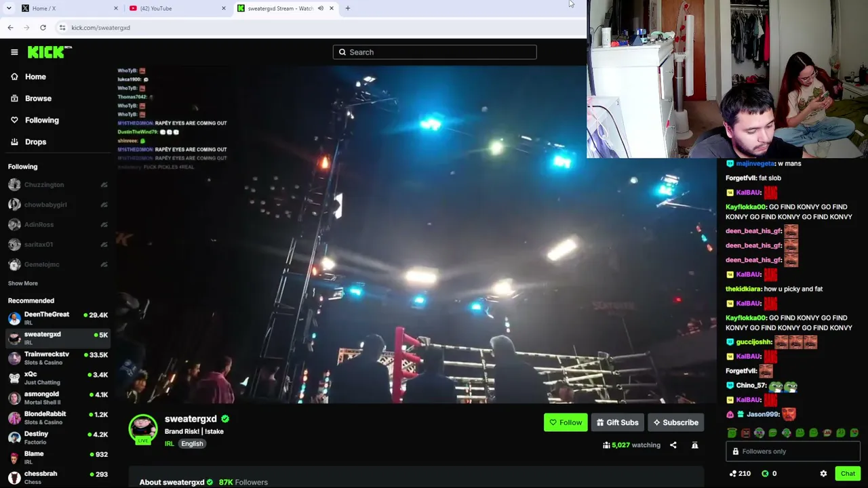Subscribe to sweatergxd
Viewport: 868px width, 488px height.
coord(675,423)
